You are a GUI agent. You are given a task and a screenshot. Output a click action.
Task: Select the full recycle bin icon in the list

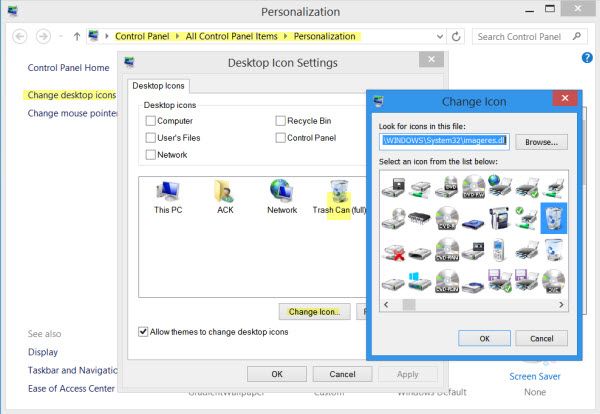[553, 250]
